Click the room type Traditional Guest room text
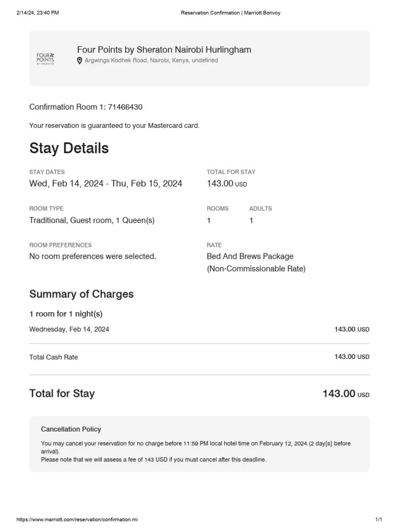 [91, 220]
